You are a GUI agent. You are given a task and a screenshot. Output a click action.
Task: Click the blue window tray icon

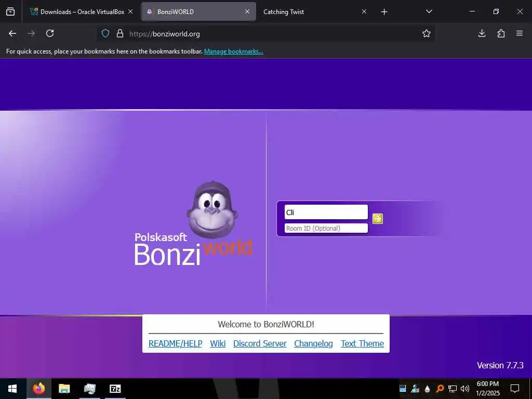(403, 389)
